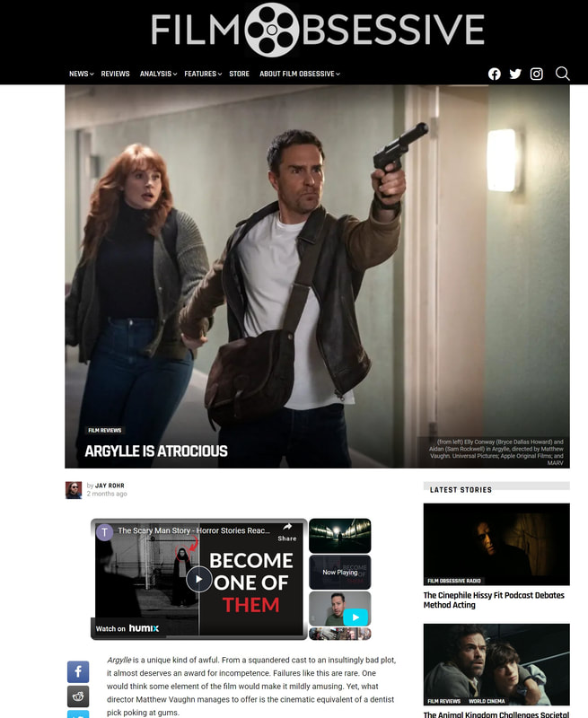Open the Reviews menu item

pos(116,74)
